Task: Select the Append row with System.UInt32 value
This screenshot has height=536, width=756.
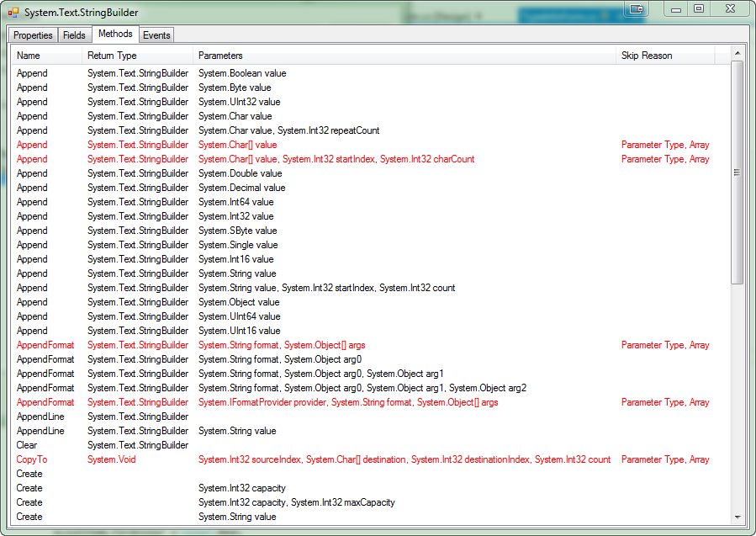Action: click(x=371, y=102)
